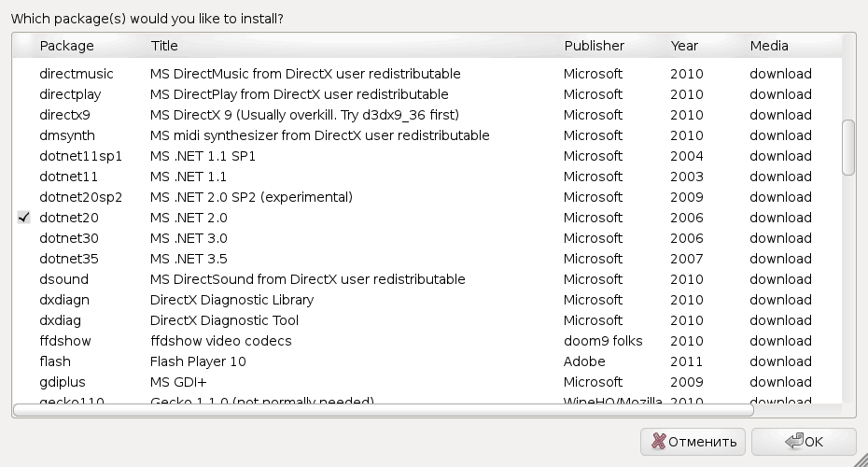Confirm selection with the OK button

(x=804, y=442)
